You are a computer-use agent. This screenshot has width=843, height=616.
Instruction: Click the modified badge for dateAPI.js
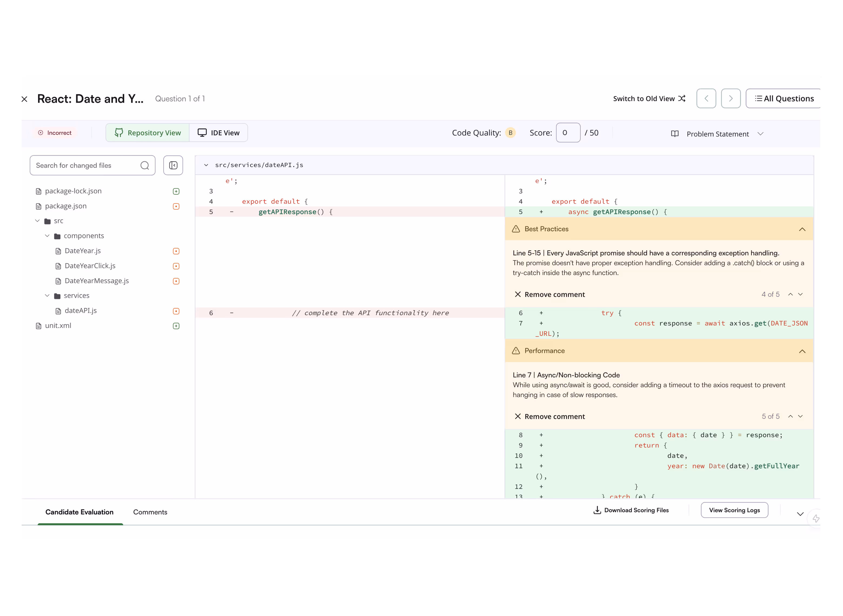[176, 311]
